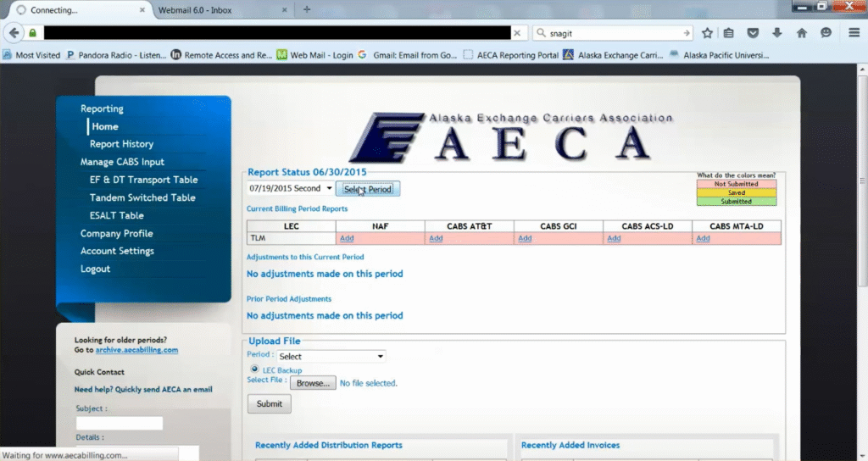Screen dimensions: 868x461
Task: Click Add under CABS GCI column
Action: 525,238
